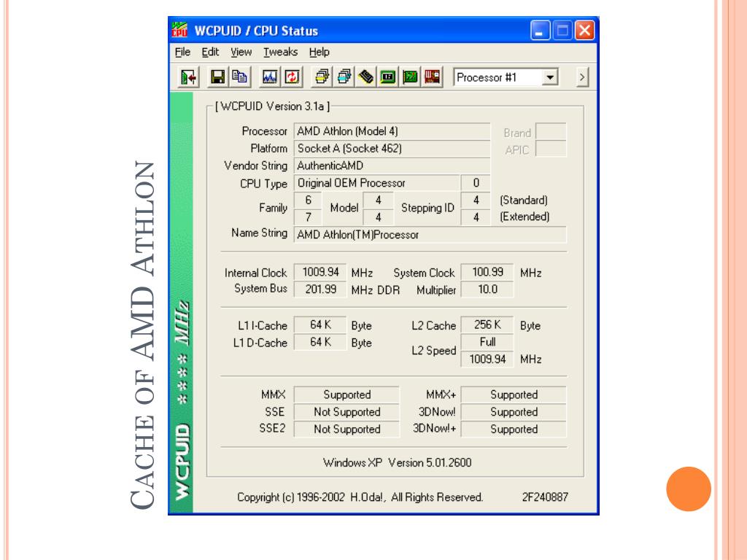Click the Platform field Socket A (Socket 462)
747x560 pixels.
pyautogui.click(x=392, y=149)
